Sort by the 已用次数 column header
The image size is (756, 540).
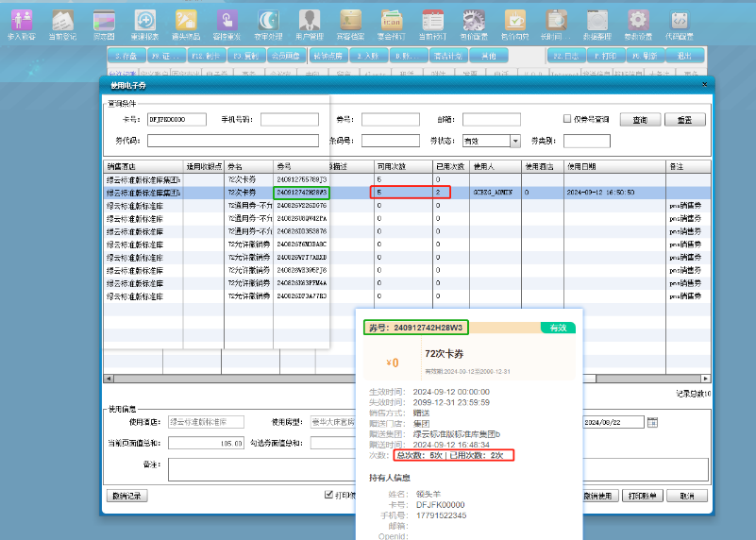451,166
